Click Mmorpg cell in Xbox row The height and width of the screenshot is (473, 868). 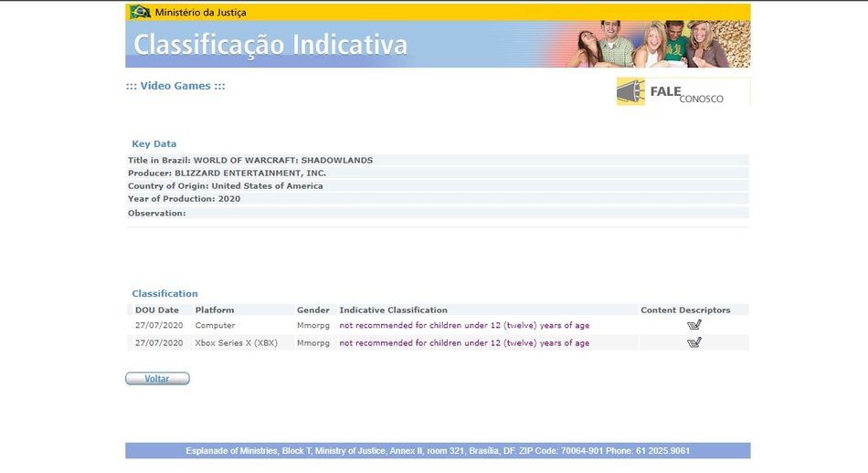pos(312,343)
